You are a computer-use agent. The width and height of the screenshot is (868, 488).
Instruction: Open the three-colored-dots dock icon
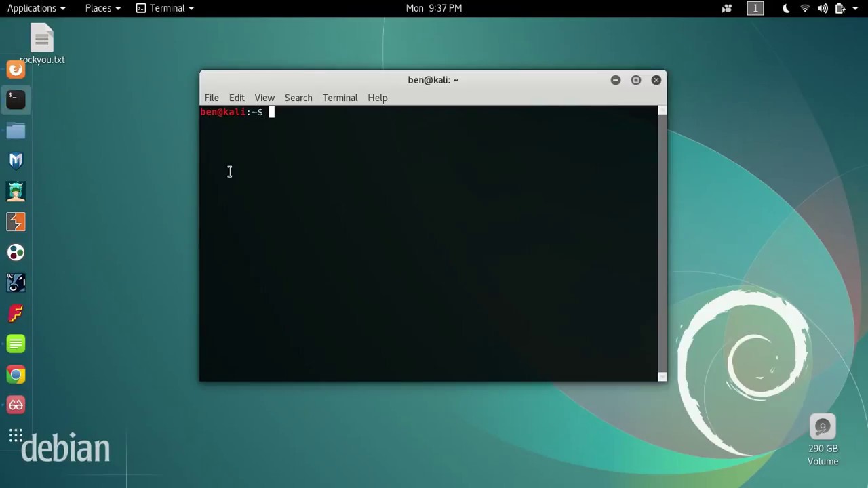pos(16,252)
